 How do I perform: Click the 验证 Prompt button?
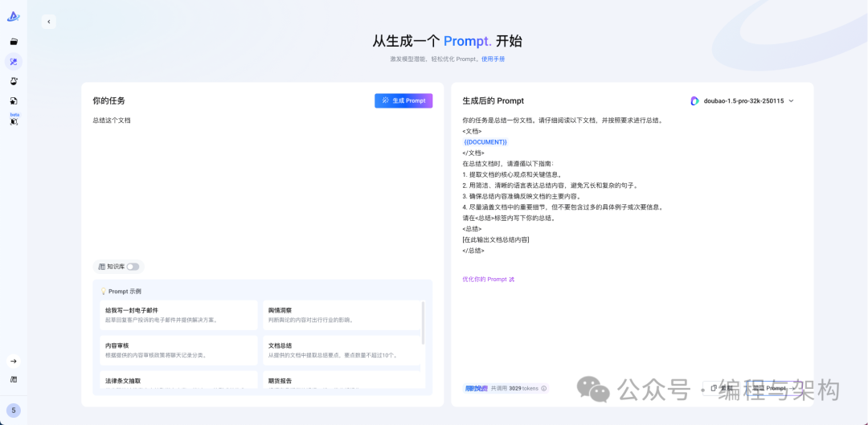point(773,388)
